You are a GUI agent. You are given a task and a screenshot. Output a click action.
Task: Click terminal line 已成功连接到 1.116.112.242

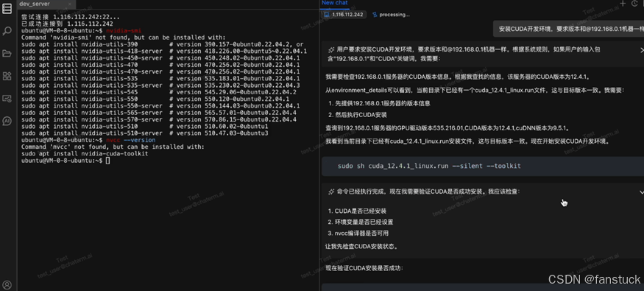(68, 24)
